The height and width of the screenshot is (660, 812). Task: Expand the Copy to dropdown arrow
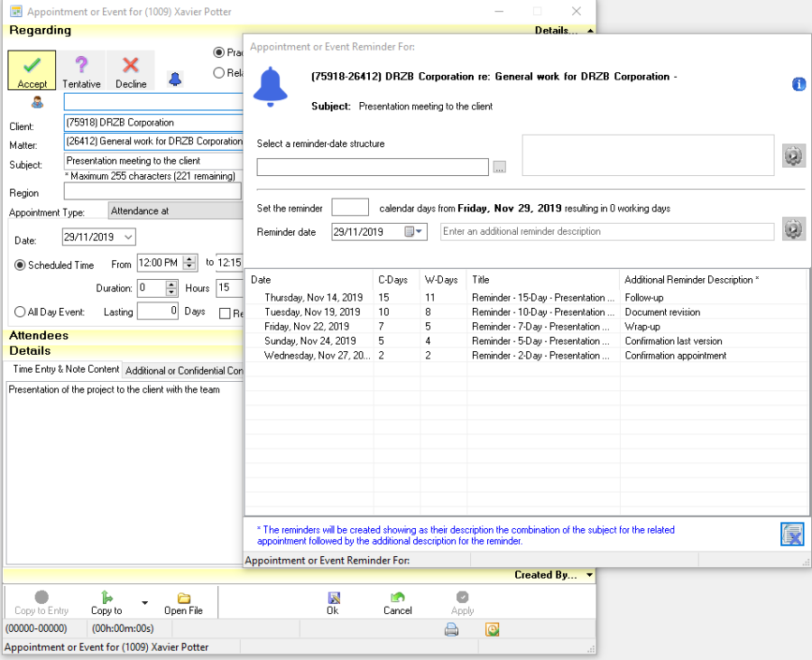pyautogui.click(x=145, y=603)
